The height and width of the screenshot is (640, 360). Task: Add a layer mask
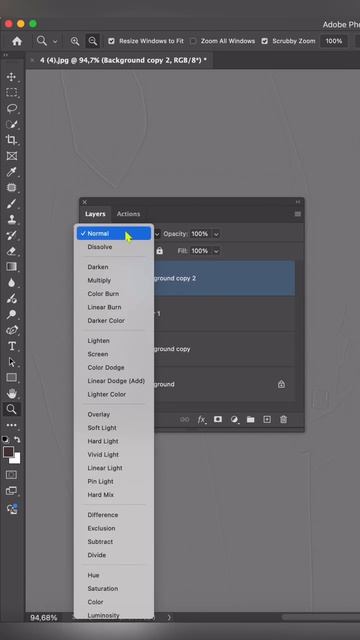tap(218, 419)
